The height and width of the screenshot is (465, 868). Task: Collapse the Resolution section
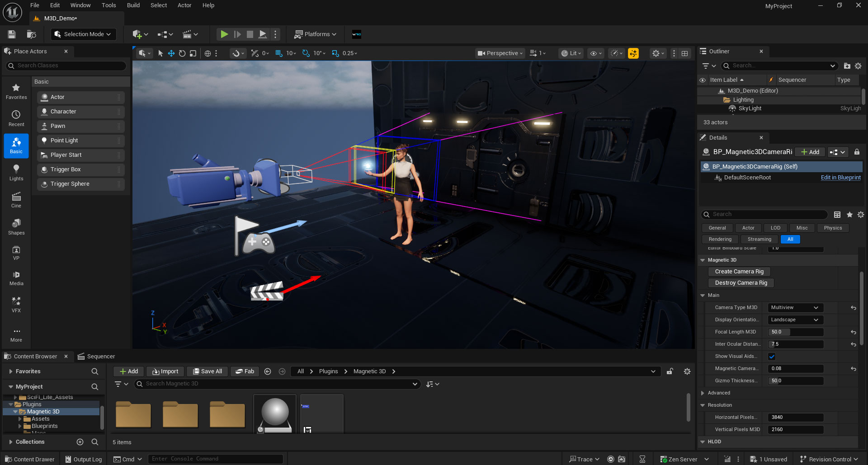tap(703, 405)
